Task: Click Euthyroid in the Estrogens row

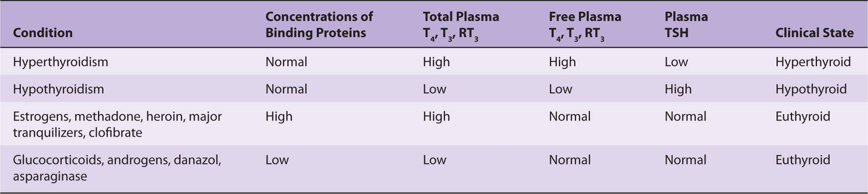Action: [x=803, y=116]
